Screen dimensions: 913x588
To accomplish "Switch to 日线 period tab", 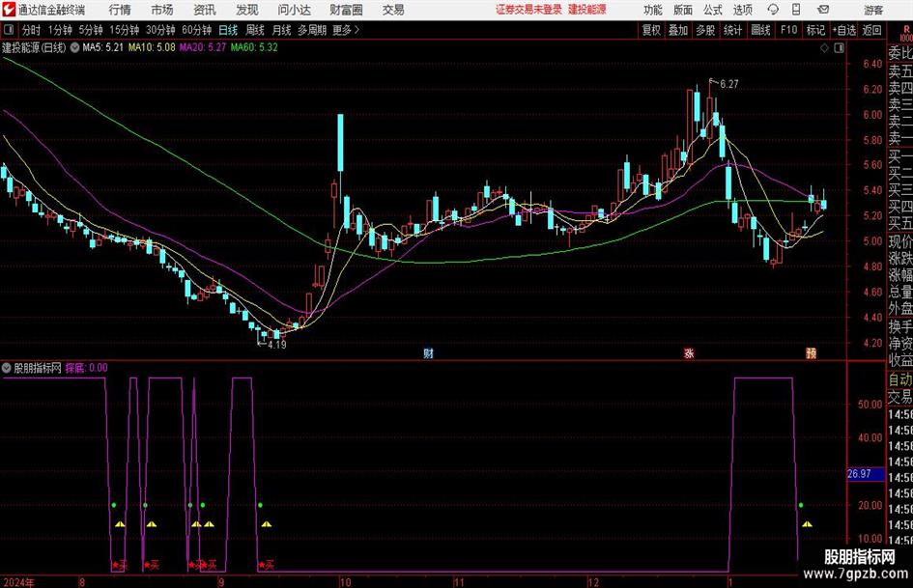I will (x=228, y=30).
